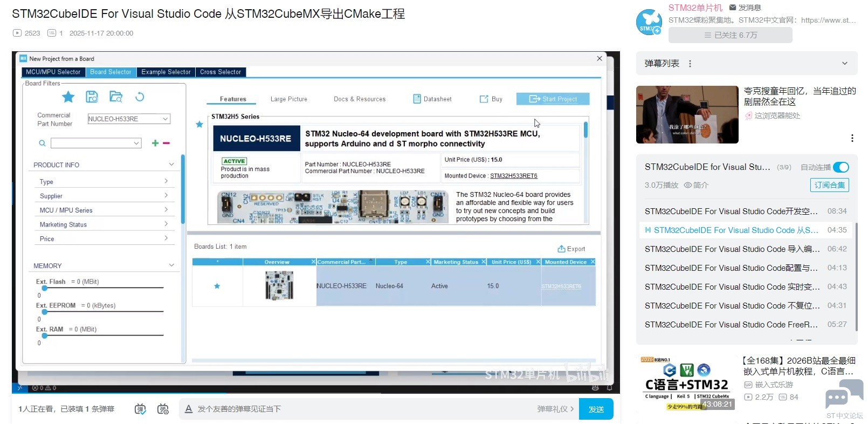Click the danmaku text style A icon
Viewport: 868px width, 424px height.
189,409
